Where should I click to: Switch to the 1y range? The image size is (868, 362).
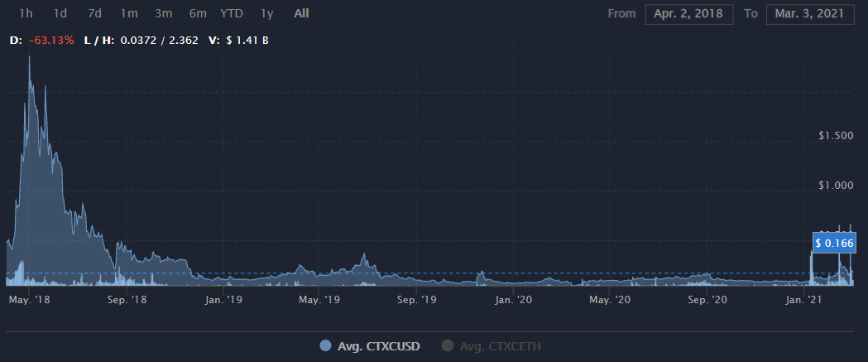(267, 13)
